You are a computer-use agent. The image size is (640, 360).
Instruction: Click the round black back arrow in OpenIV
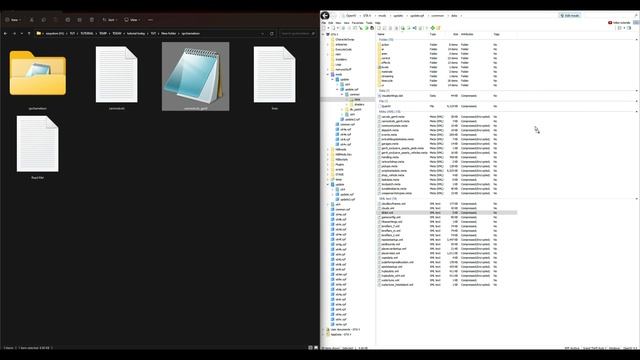(325, 16)
